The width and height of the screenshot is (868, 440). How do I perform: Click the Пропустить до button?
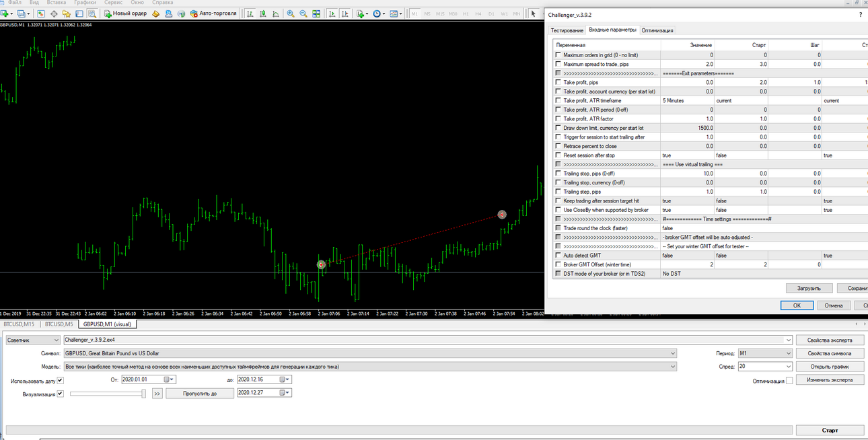point(200,394)
